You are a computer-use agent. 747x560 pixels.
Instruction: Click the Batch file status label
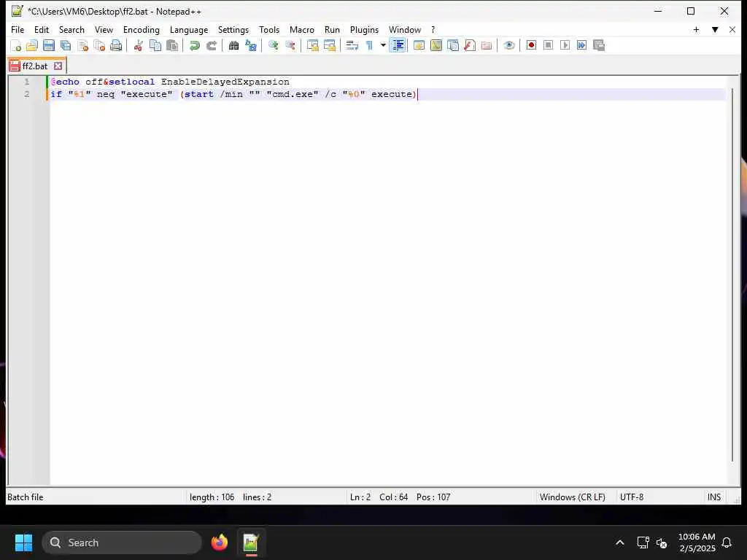click(26, 497)
